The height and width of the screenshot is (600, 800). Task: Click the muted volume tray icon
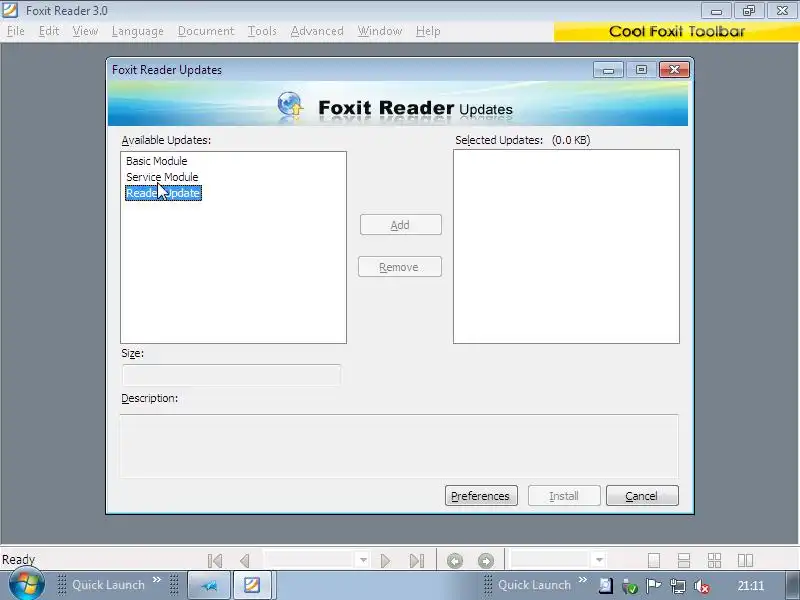coord(702,586)
